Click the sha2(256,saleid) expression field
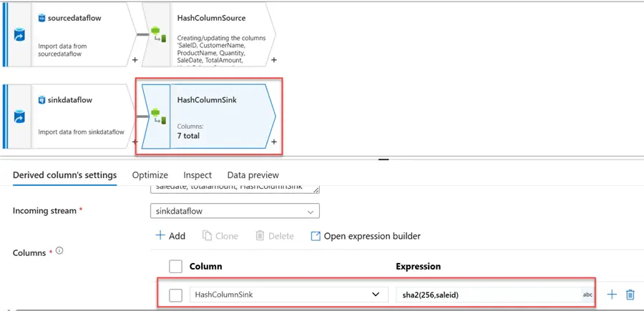This screenshot has height=311, width=644. pos(487,295)
